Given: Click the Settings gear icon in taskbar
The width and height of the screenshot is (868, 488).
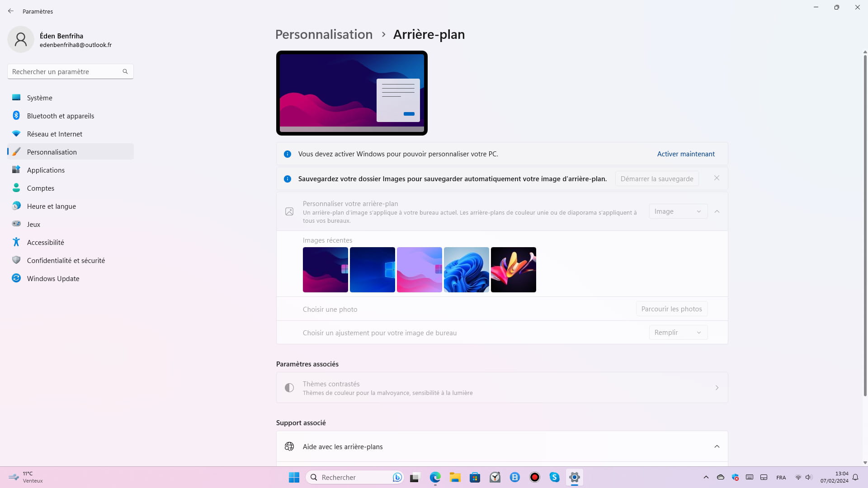Looking at the screenshot, I should click(575, 477).
